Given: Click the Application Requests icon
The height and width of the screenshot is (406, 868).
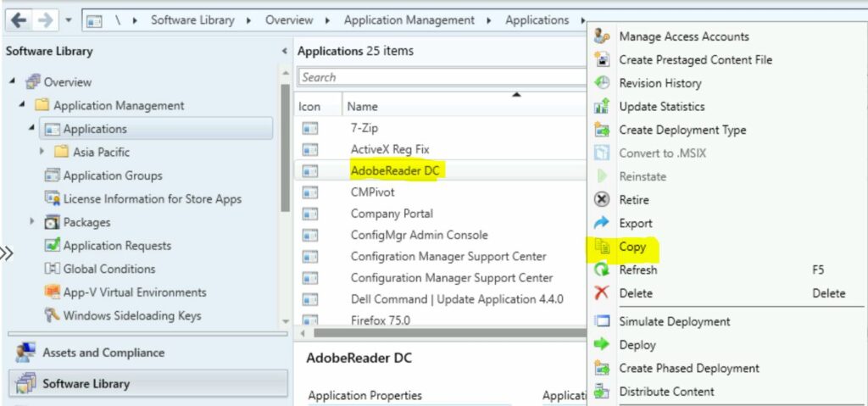Looking at the screenshot, I should coord(52,245).
